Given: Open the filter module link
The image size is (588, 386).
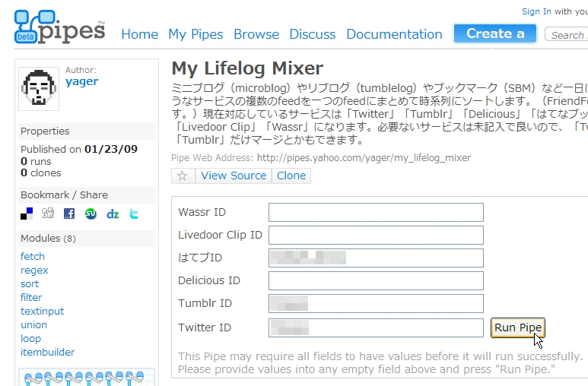Looking at the screenshot, I should [31, 297].
